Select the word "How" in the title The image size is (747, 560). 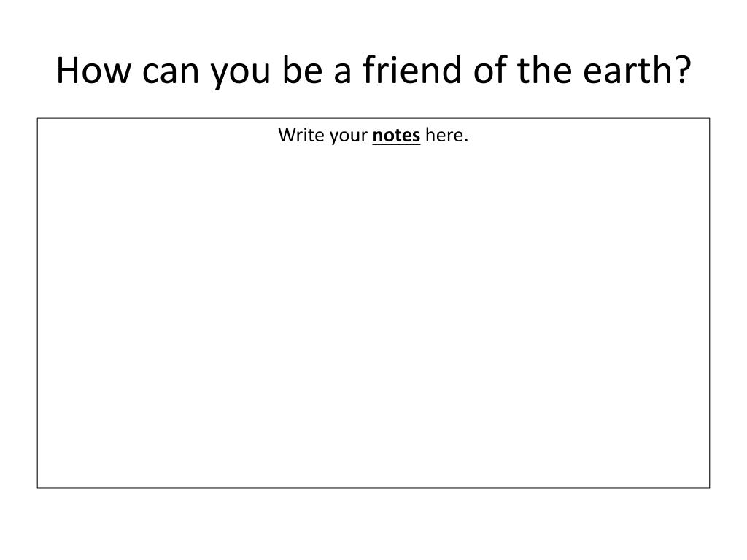point(93,71)
